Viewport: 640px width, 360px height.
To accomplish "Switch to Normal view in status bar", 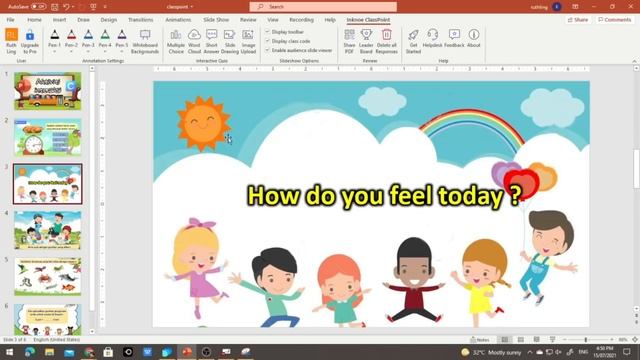I will [x=505, y=340].
